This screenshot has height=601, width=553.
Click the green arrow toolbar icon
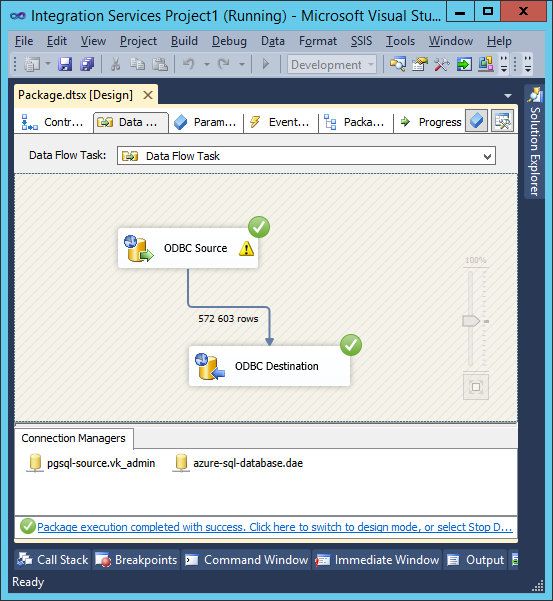(464, 64)
